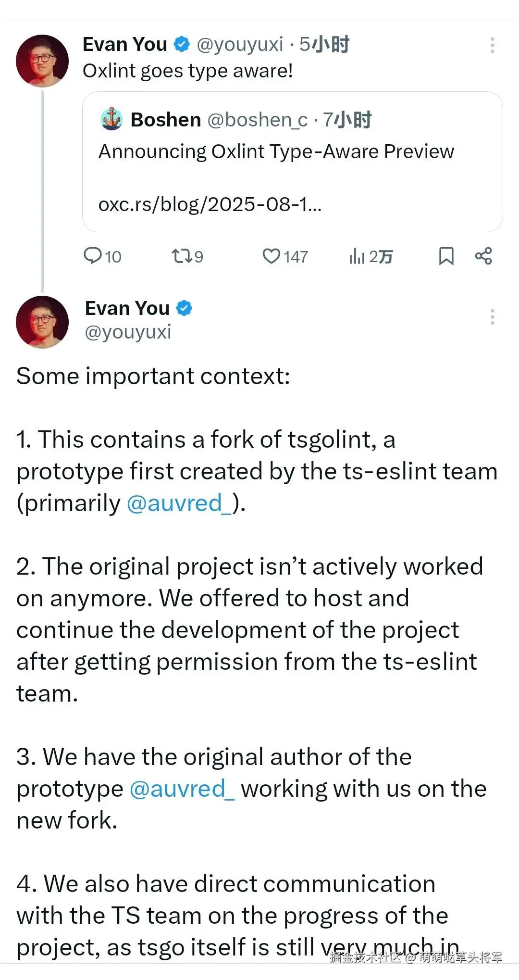The image size is (519, 980).
Task: Click Boshen's anchor avatar icon
Action: pos(112,119)
